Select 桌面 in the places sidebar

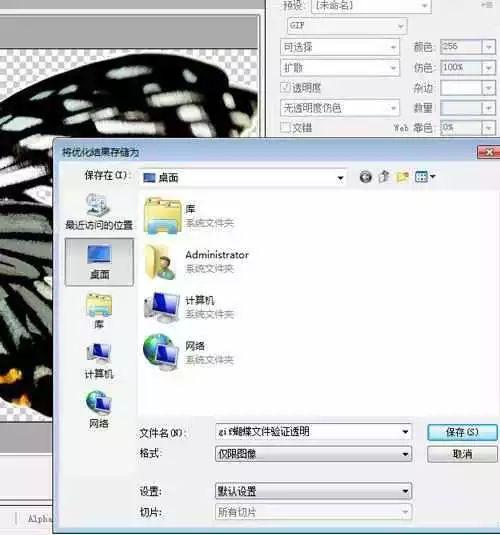[x=99, y=262]
